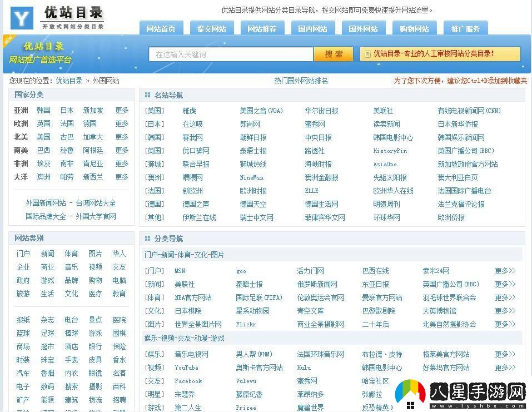Open 华尔街日报 link
Image resolution: width=532 pixels, height=412 pixels.
tap(322, 111)
